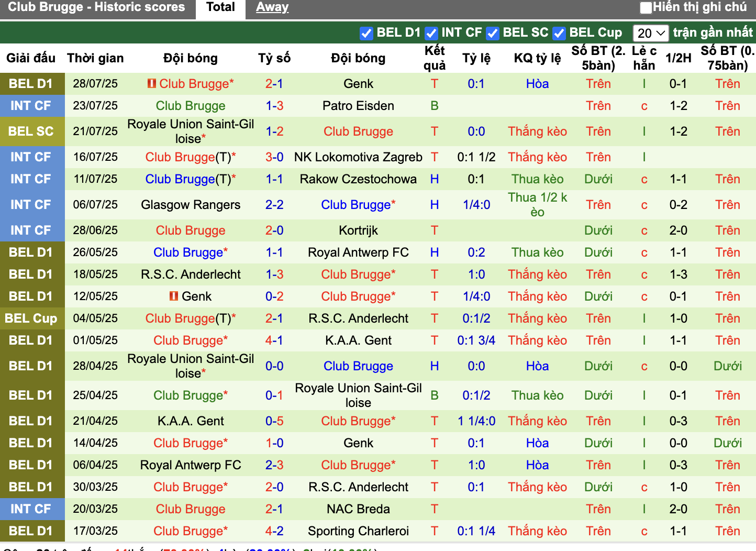Open Patro Eisden team link
Image resolution: width=756 pixels, height=551 pixels.
[358, 106]
